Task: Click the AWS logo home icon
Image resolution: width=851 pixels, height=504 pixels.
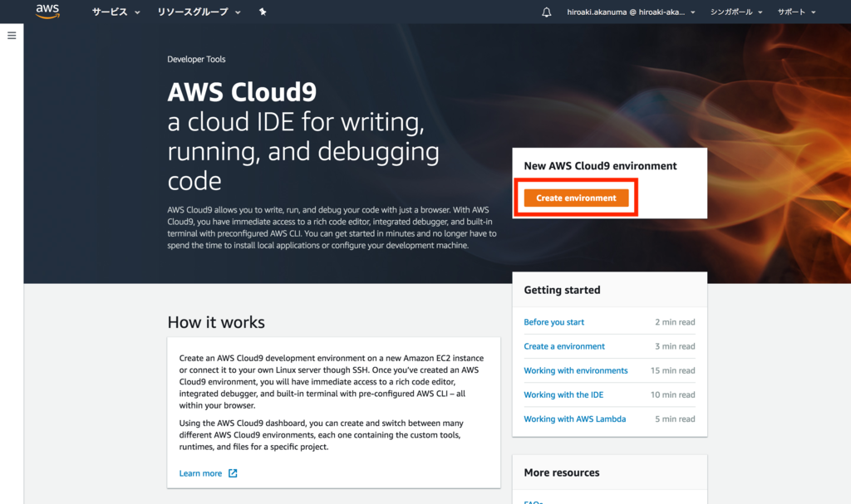Action: [47, 12]
